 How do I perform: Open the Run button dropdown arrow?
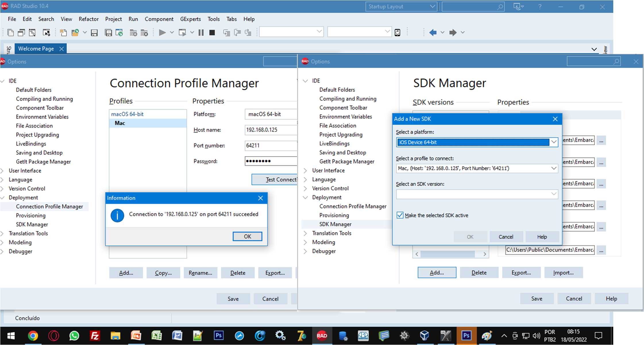172,32
